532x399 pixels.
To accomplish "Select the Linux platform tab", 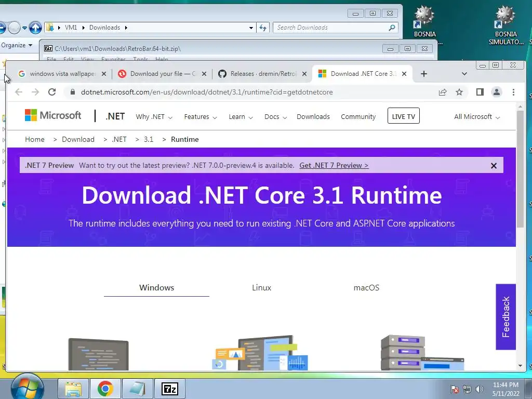I will click(262, 288).
